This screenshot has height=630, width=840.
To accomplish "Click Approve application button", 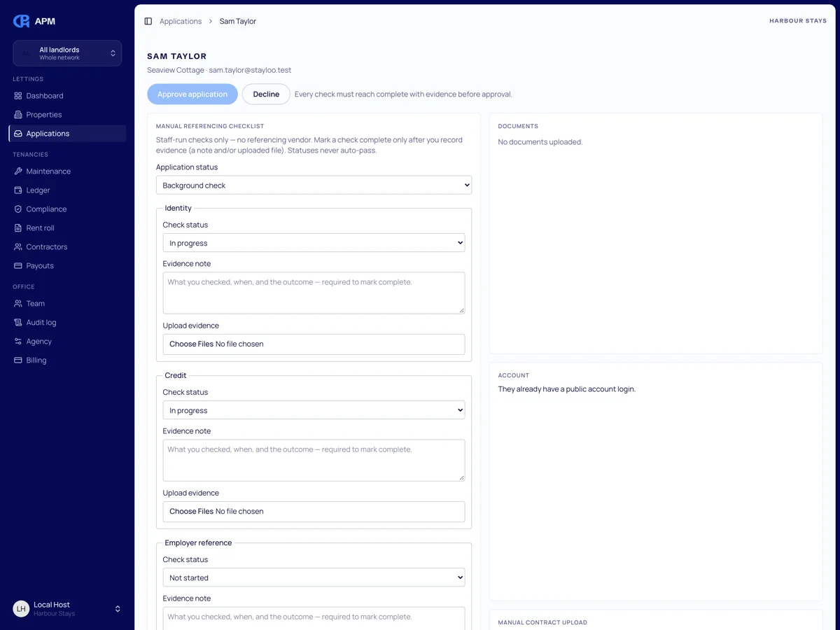I will (x=192, y=94).
